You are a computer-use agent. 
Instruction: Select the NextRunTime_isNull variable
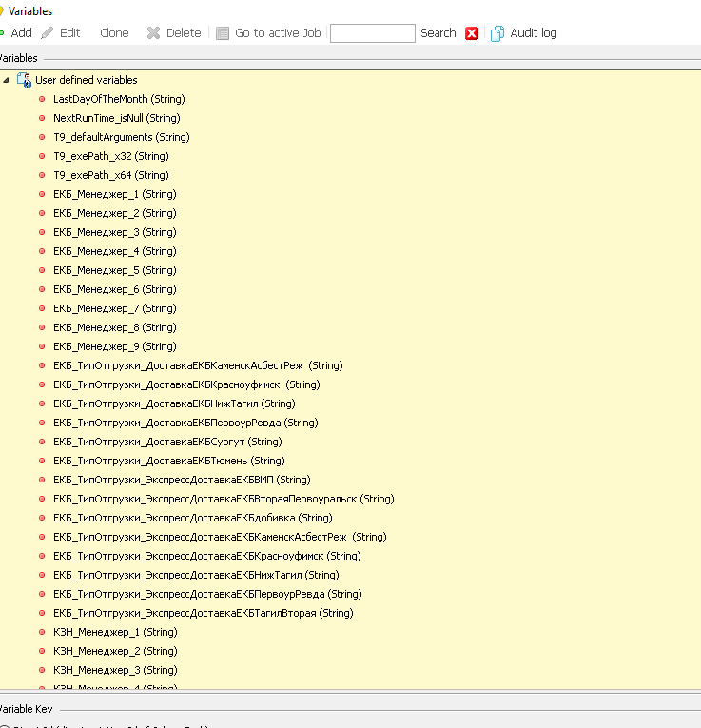coord(116,118)
